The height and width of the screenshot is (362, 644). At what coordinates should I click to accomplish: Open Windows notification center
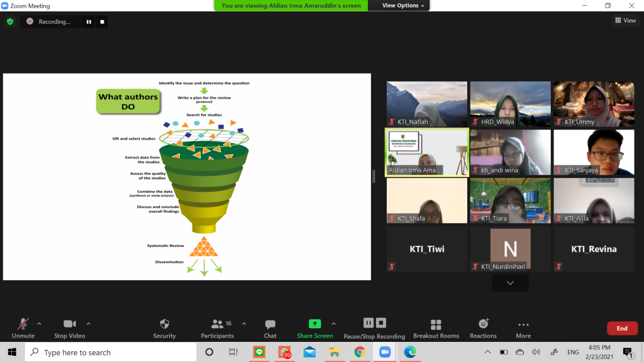coord(628,352)
